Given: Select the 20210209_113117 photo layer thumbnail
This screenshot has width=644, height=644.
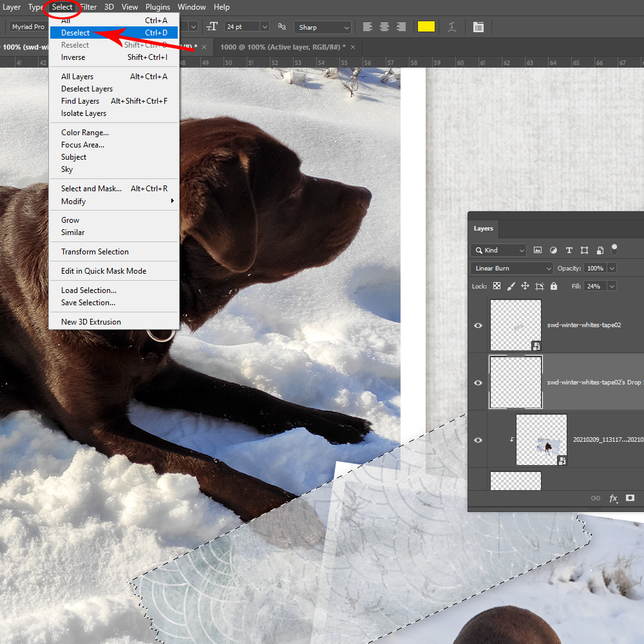Looking at the screenshot, I should pyautogui.click(x=542, y=440).
